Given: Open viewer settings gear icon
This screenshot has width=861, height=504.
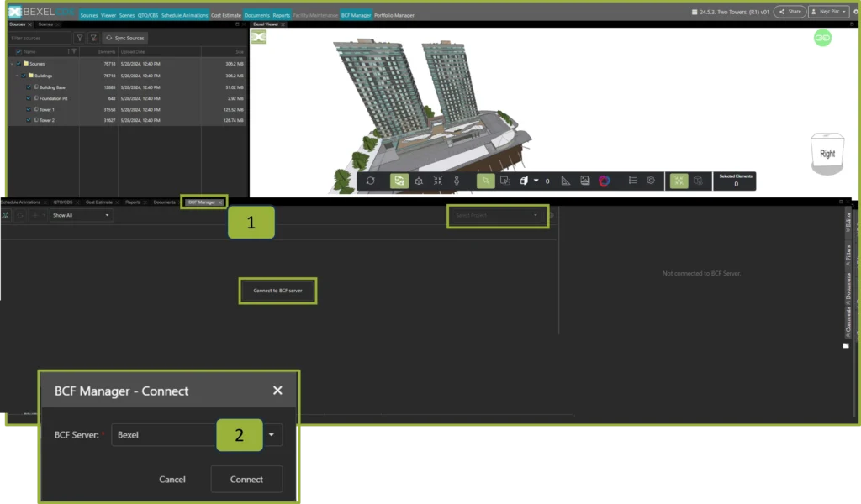Looking at the screenshot, I should tap(651, 181).
